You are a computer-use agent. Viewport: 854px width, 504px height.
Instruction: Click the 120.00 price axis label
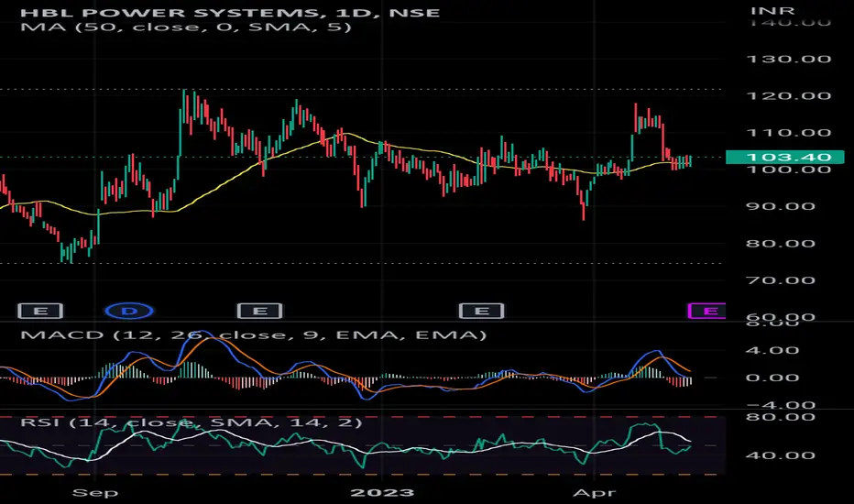coord(788,96)
